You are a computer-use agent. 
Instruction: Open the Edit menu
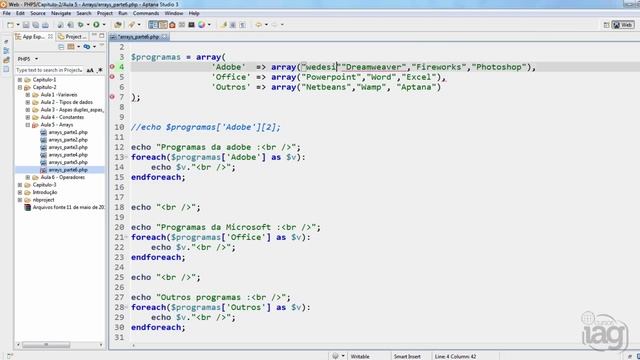point(20,13)
